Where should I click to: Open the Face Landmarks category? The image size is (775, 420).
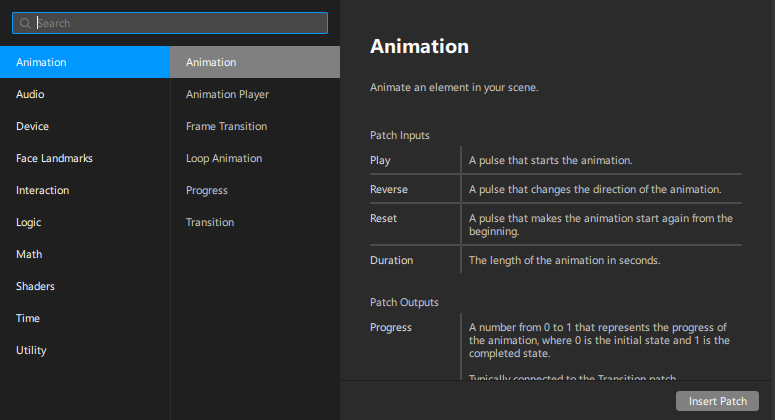[84, 158]
